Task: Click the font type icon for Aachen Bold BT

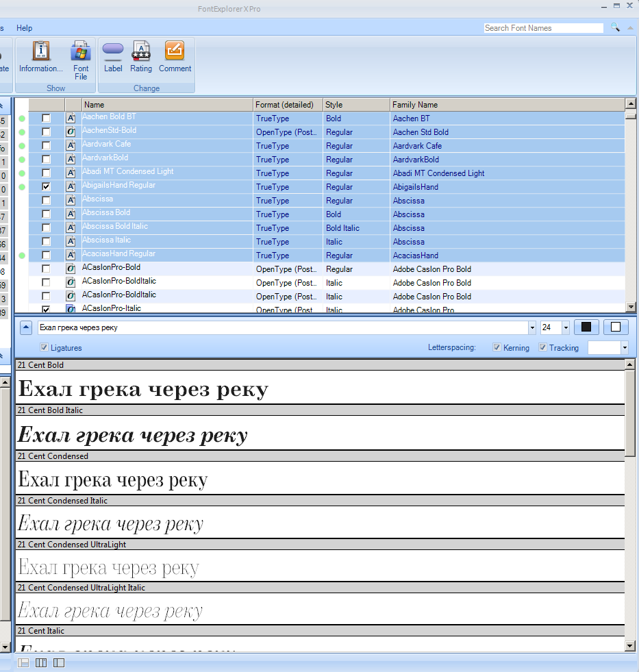Action: click(x=71, y=119)
